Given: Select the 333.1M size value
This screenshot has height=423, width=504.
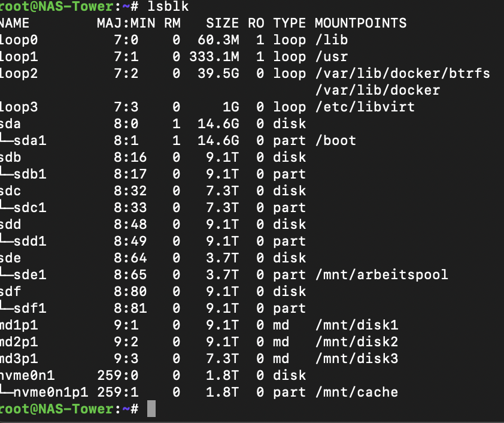Looking at the screenshot, I should coord(214,56).
